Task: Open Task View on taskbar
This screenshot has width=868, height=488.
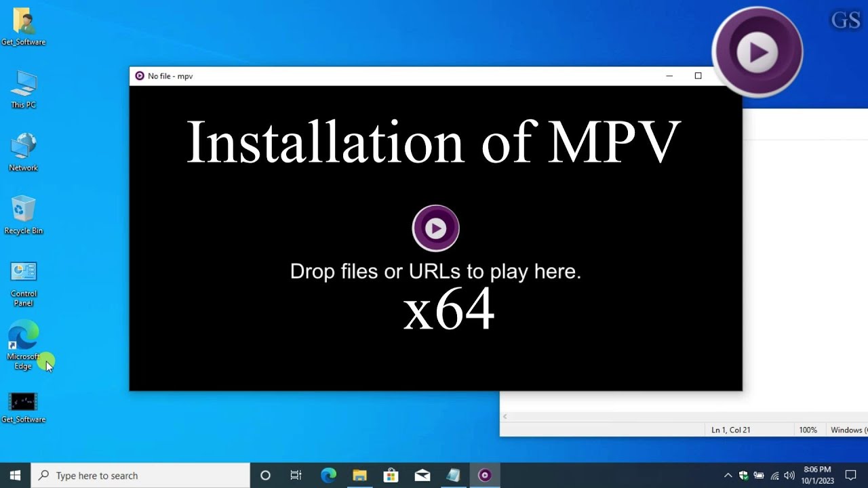Action: point(296,475)
